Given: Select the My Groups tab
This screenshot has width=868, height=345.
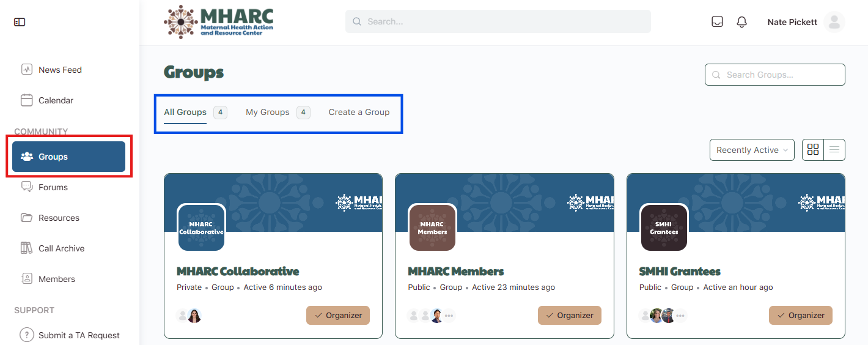Looking at the screenshot, I should 268,112.
